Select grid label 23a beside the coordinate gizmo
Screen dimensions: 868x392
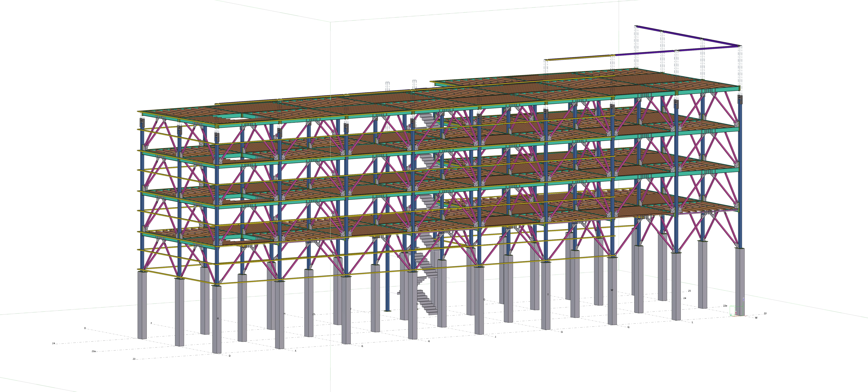[725, 306]
